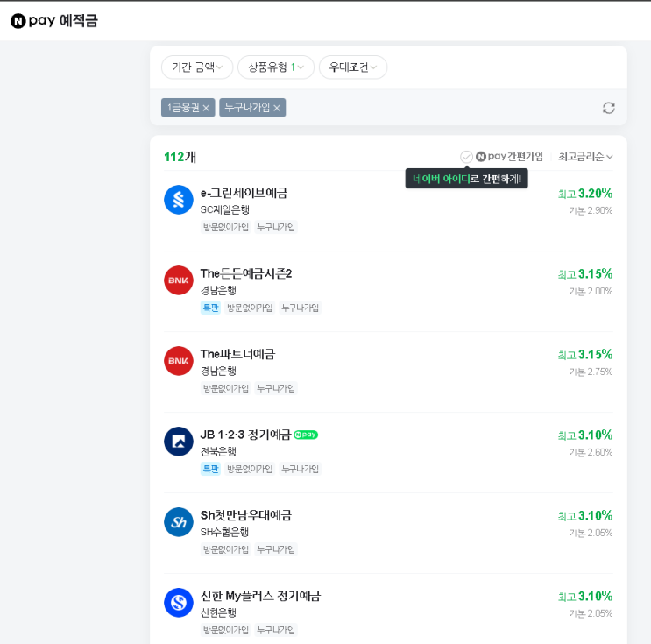Screen dimensions: 651x644
Task: Click the 네이버 아이디로 간편하게! tooltip
Action: pos(467,179)
